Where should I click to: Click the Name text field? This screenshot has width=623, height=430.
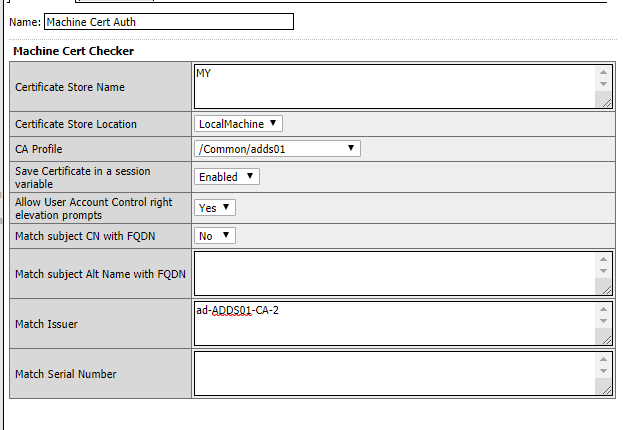tap(169, 21)
